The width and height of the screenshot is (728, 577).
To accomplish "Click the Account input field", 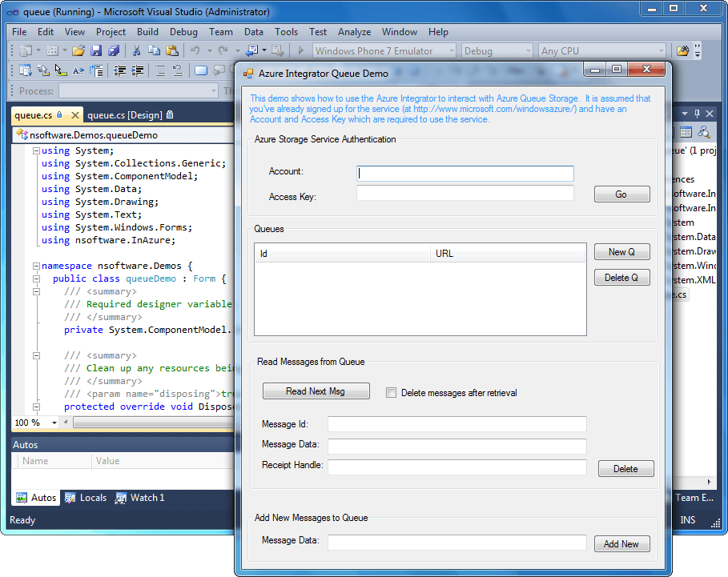I will coord(465,174).
